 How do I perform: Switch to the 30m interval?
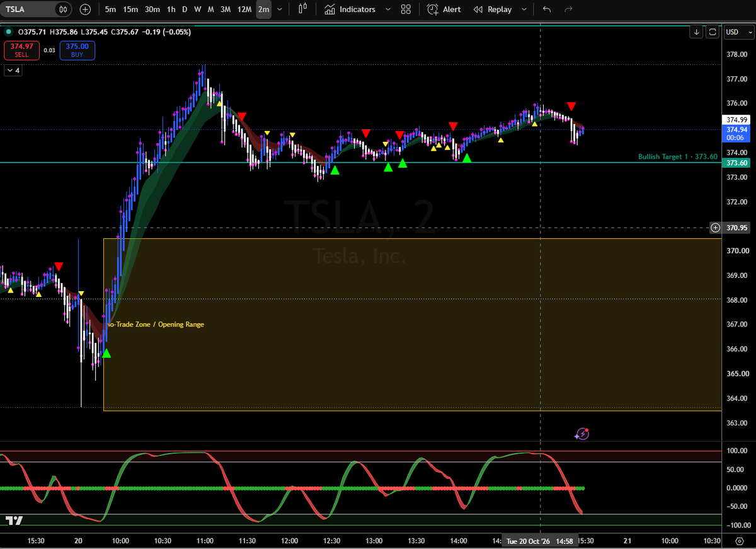coord(152,9)
